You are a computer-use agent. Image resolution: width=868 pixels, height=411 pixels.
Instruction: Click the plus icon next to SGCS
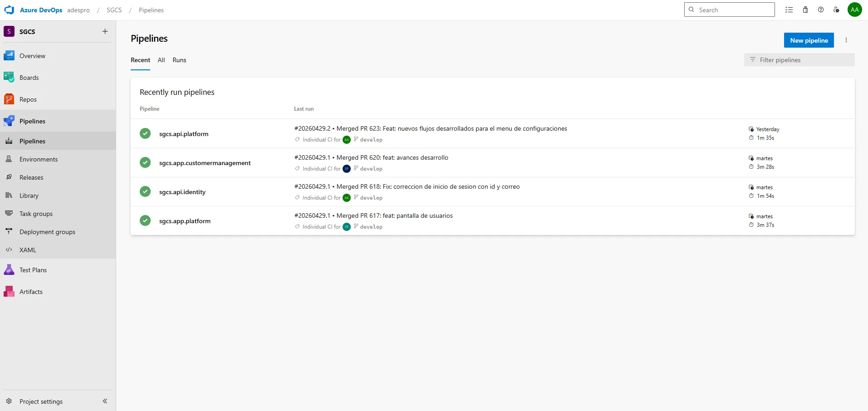tap(105, 31)
